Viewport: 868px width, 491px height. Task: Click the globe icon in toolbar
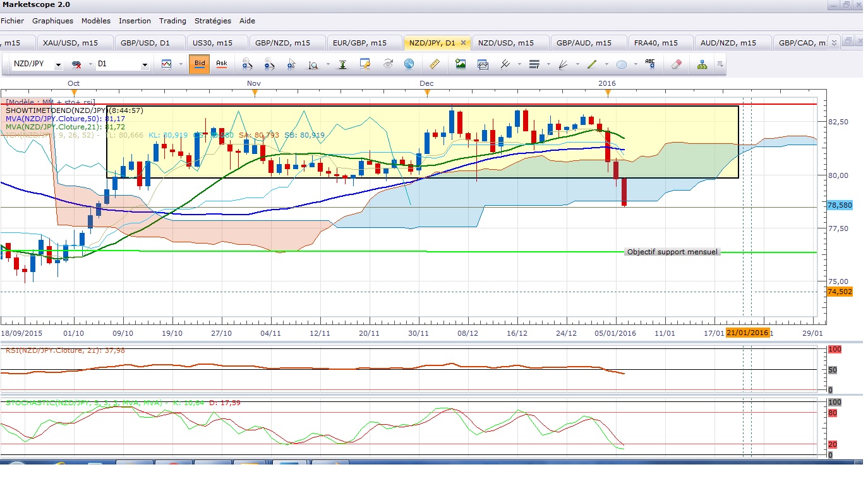409,64
